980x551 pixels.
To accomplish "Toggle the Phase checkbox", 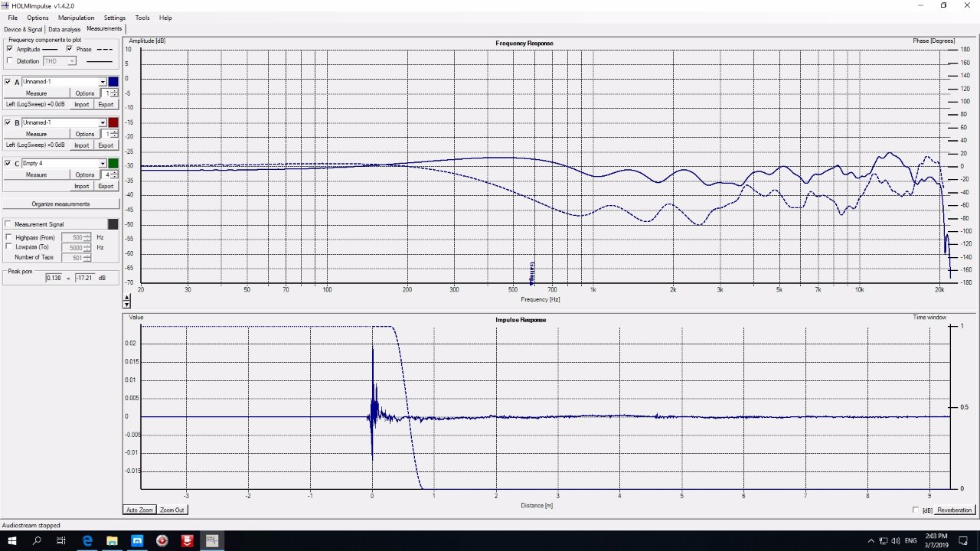I will coord(69,49).
